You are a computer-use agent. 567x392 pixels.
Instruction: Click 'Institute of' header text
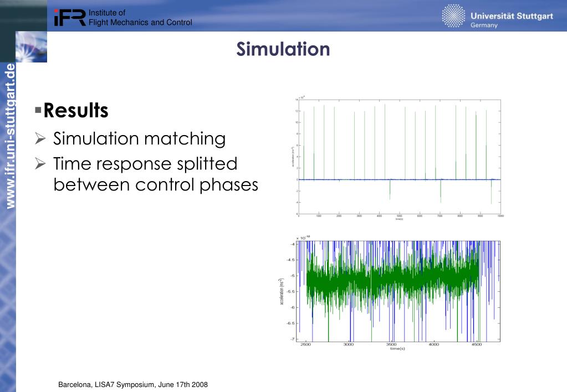107,13
